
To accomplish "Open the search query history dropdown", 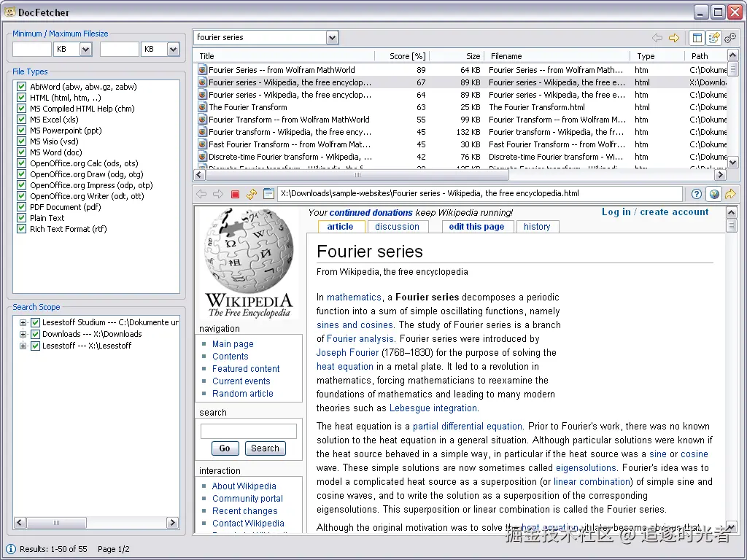I will click(333, 38).
